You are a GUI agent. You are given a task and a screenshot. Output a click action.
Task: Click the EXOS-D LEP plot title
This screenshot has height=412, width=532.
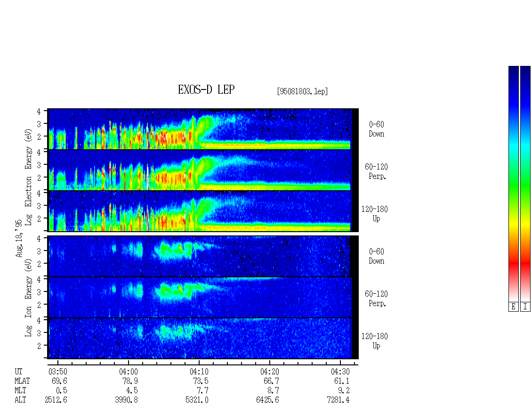206,89
